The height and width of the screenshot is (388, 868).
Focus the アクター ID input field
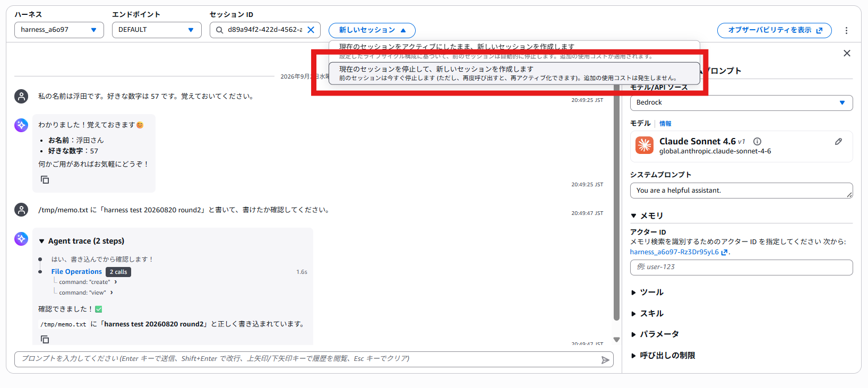point(741,268)
